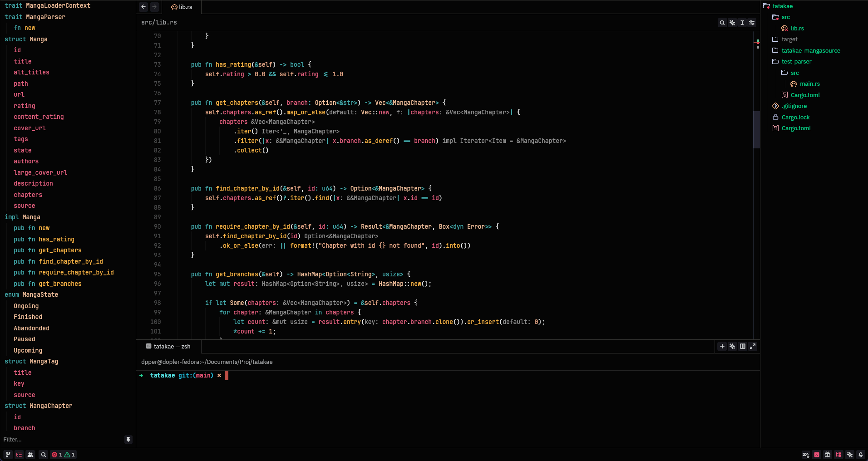Toggle the terminal panel from status bar

tap(817, 455)
